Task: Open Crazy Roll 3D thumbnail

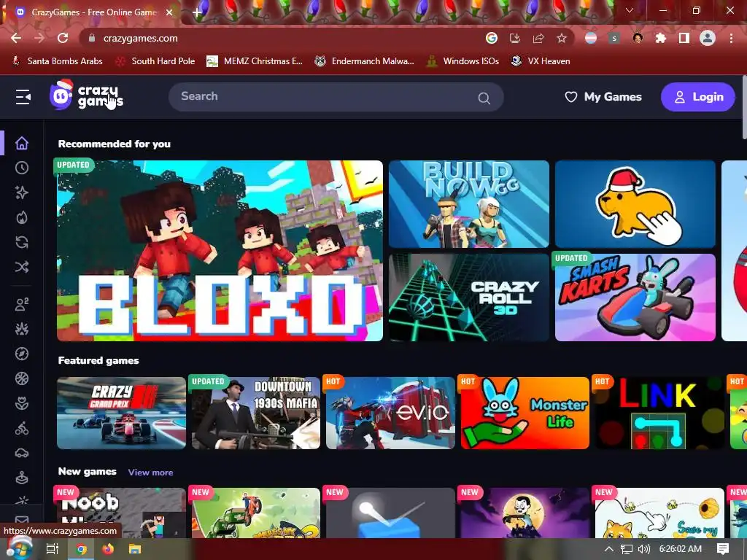Action: (x=469, y=297)
